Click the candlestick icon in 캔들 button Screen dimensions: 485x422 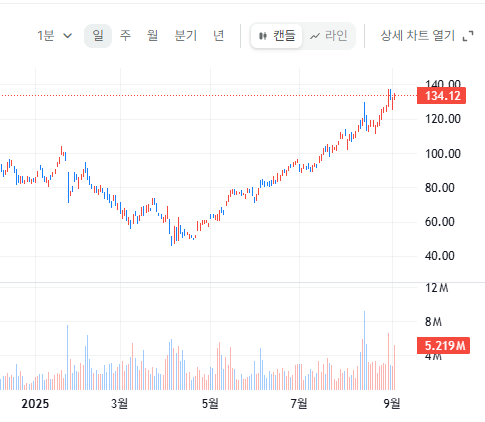click(263, 36)
